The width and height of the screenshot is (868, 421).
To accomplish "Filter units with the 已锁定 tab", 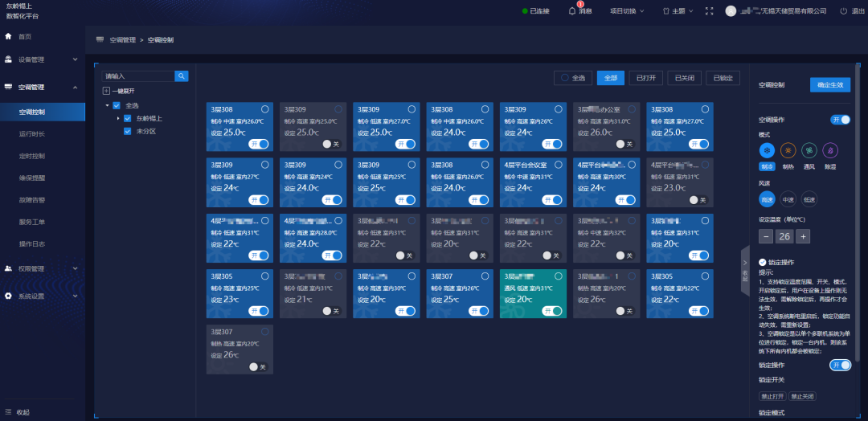I will (x=723, y=78).
